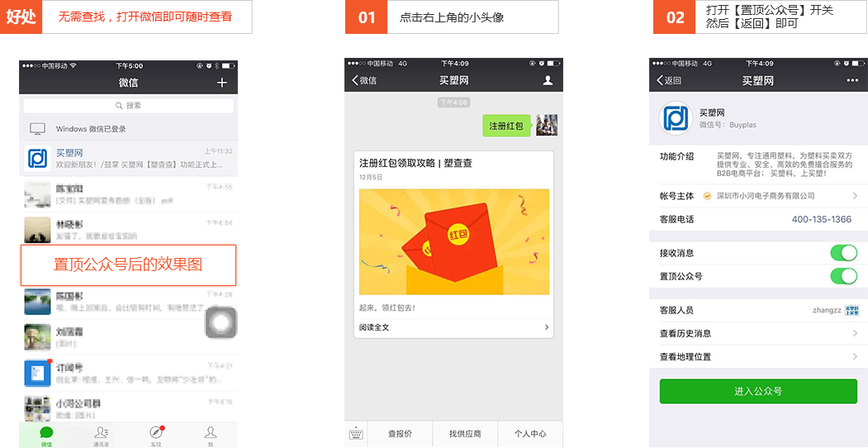Click the red envelope article image
868x448 pixels.
[x=454, y=241]
